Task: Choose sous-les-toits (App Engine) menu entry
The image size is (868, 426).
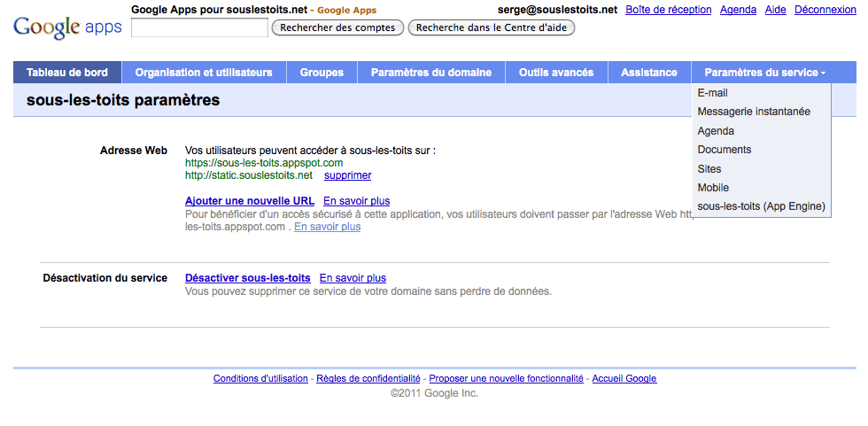Action: point(761,206)
